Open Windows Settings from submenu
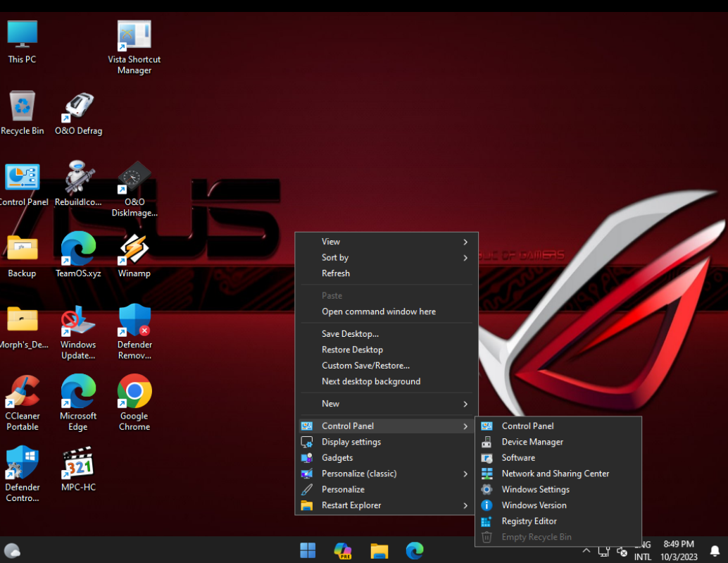728x563 pixels. click(x=558, y=489)
